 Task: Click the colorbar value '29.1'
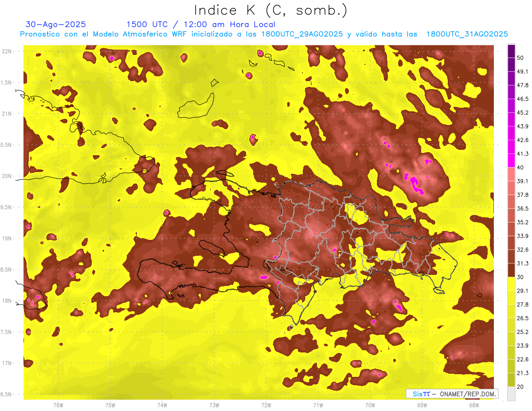[523, 291]
